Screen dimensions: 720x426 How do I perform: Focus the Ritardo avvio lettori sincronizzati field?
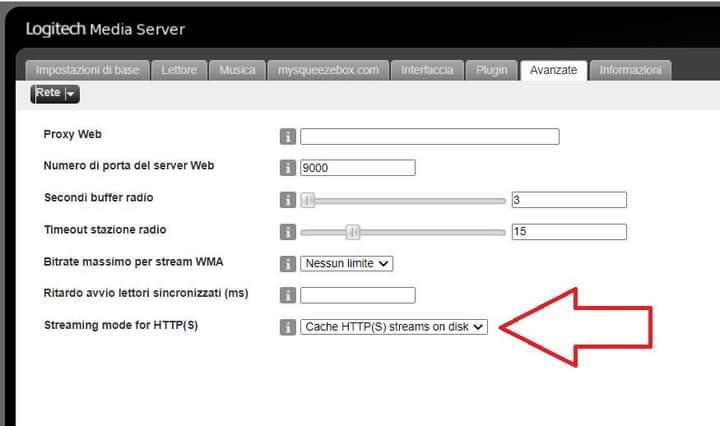tap(358, 295)
